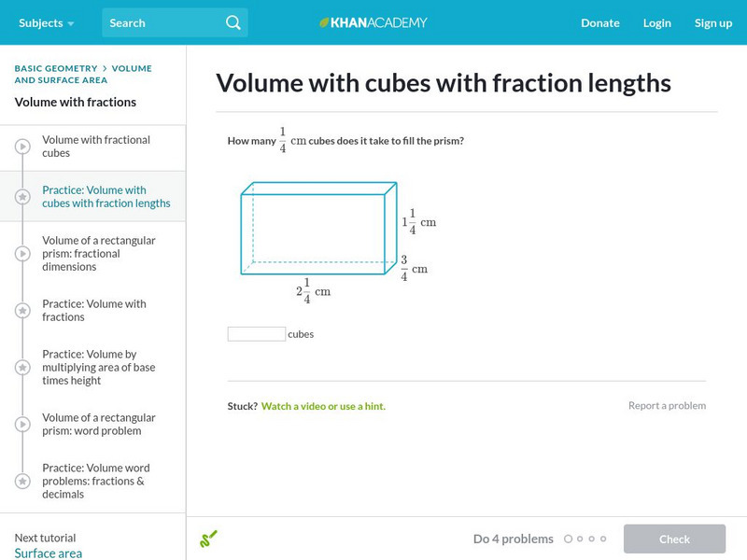Open Basic Geometry breadcrumb link
Image resolution: width=747 pixels, height=560 pixels.
56,68
